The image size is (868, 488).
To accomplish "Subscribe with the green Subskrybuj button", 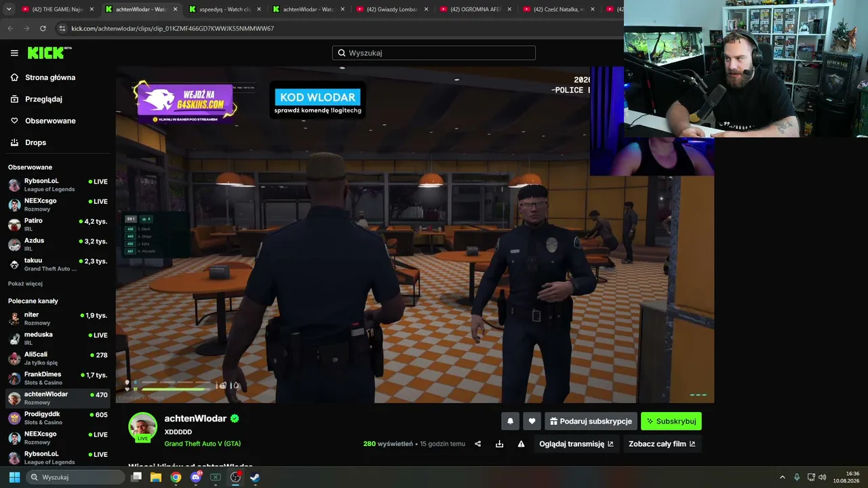I will coord(671,421).
